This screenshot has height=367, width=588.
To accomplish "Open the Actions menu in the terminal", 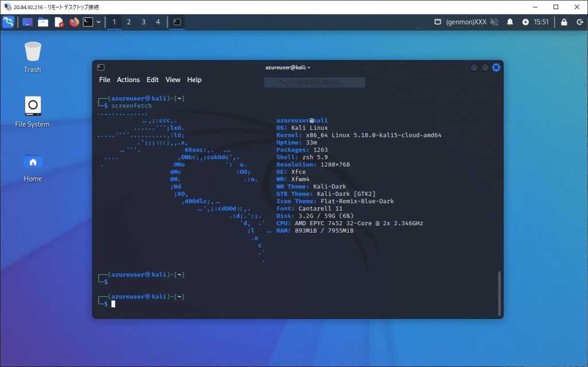I will point(128,80).
